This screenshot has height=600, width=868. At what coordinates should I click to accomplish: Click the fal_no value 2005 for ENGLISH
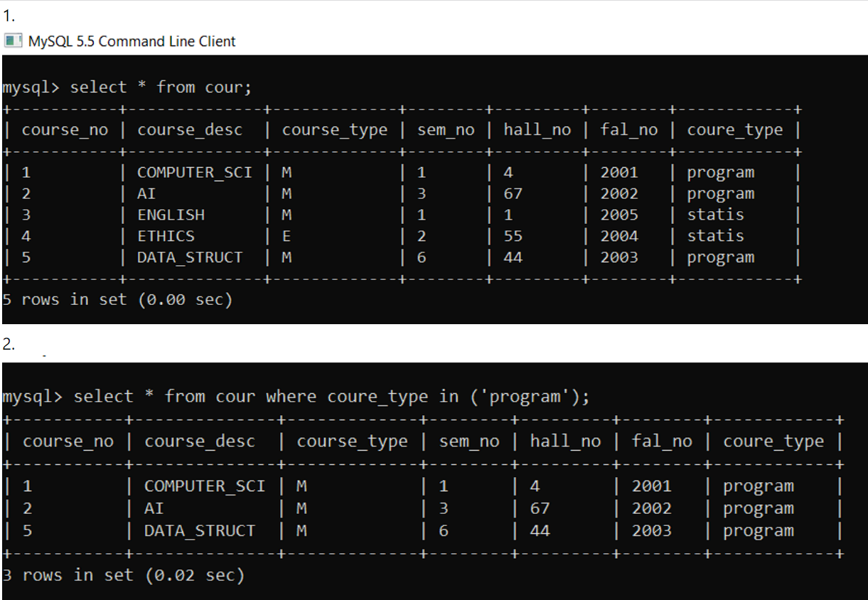618,215
